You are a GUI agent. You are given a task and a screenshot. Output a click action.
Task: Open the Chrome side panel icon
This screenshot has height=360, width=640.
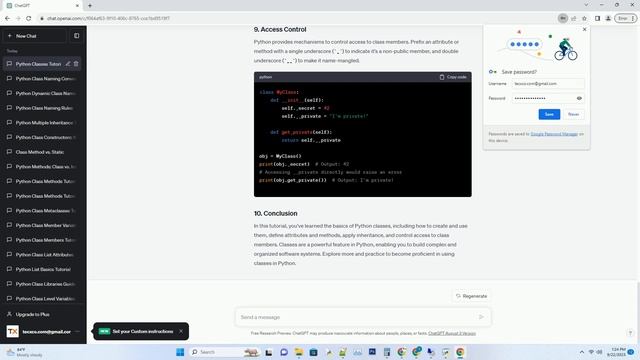598,18
